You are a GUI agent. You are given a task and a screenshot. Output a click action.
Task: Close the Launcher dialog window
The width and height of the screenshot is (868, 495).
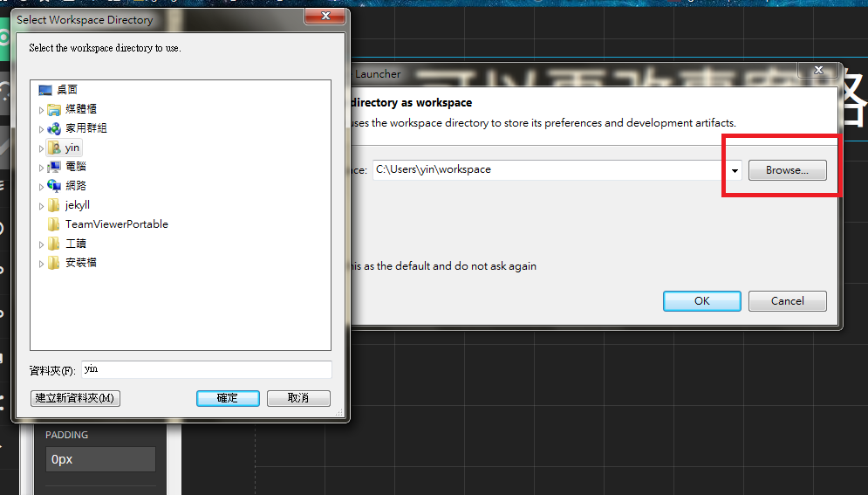(818, 70)
